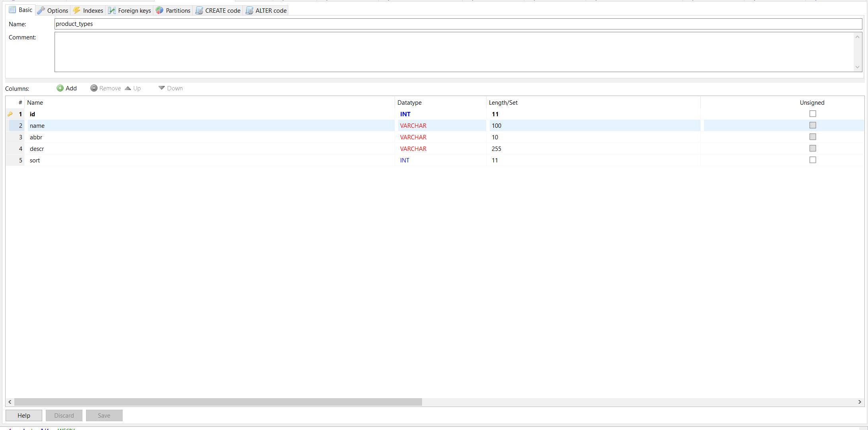Open the Datatype selector for id

tap(438, 114)
